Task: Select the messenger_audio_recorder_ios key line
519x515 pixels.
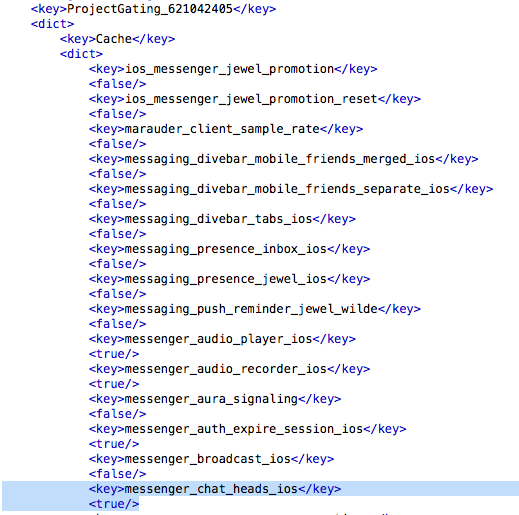Action: coord(229,369)
